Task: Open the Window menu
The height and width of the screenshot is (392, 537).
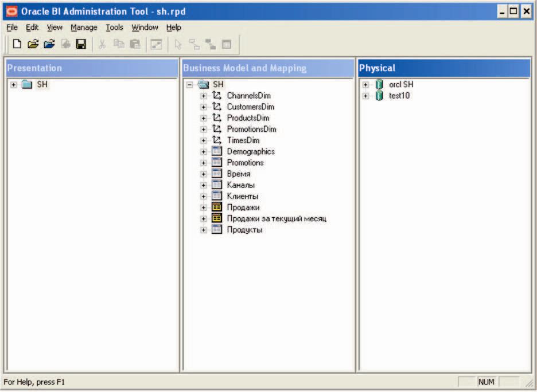Action: click(x=145, y=28)
